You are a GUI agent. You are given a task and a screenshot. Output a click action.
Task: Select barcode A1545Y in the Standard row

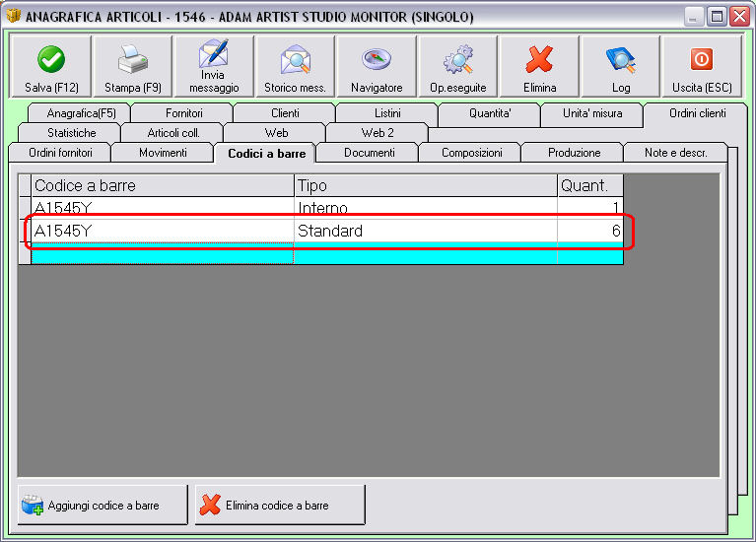click(163, 231)
